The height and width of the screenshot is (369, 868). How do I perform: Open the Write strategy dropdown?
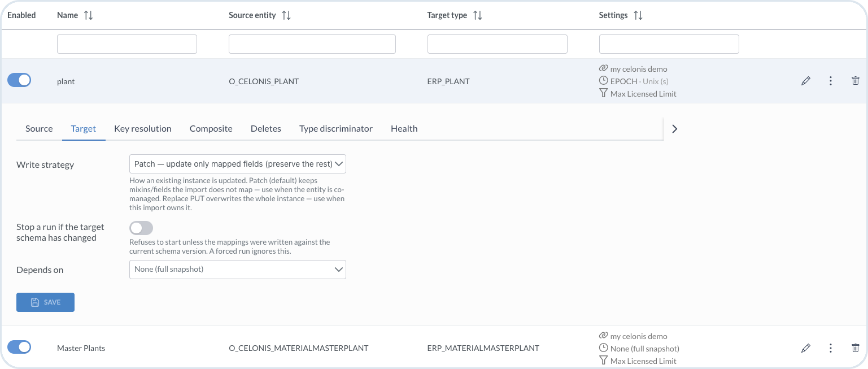(x=238, y=164)
